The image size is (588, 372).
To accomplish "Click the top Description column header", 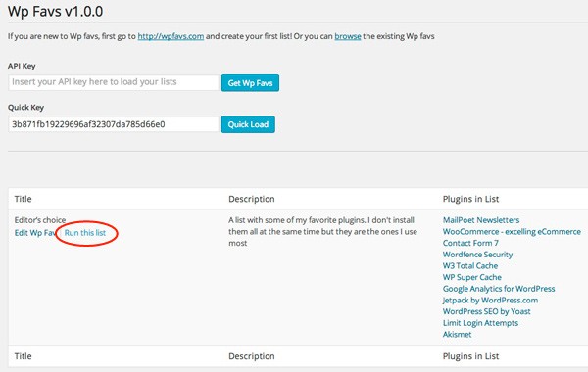I will coord(252,199).
